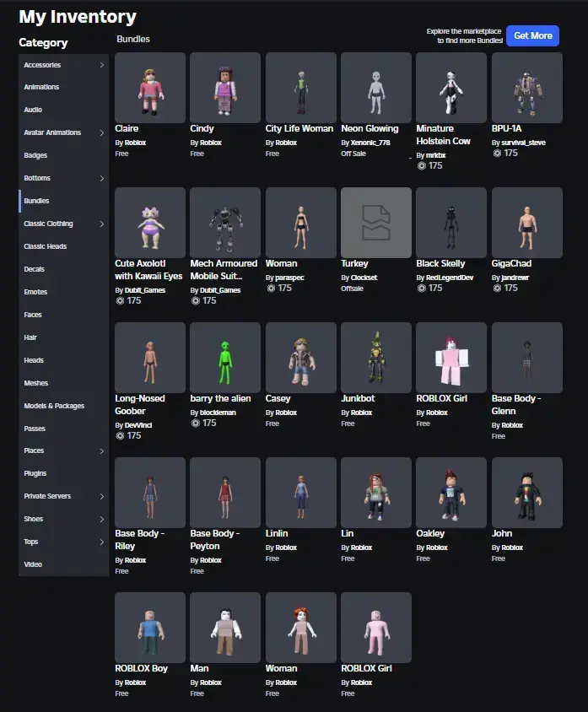Open the Man bundle thumbnail
This screenshot has width=588, height=712.
(225, 627)
